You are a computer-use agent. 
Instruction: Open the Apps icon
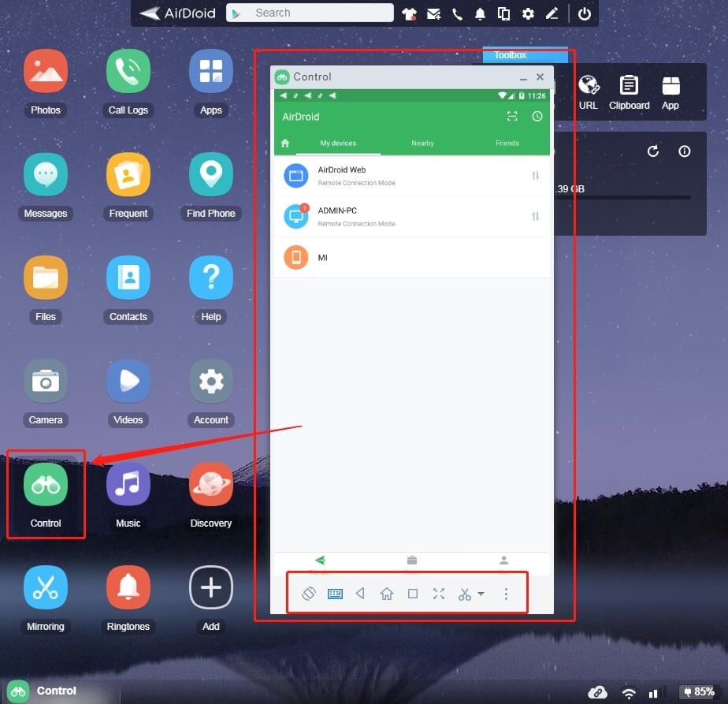(211, 71)
